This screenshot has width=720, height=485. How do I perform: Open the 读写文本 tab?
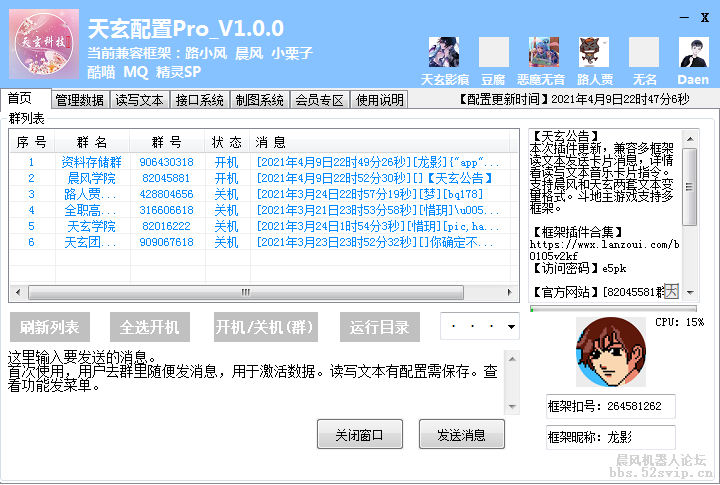pyautogui.click(x=140, y=100)
